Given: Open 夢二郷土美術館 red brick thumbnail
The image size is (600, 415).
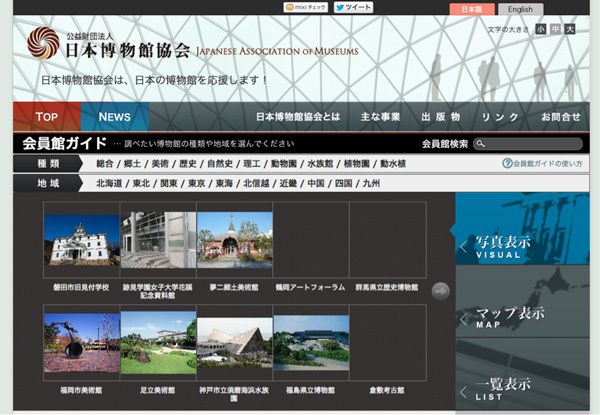Looking at the screenshot, I should (x=235, y=240).
